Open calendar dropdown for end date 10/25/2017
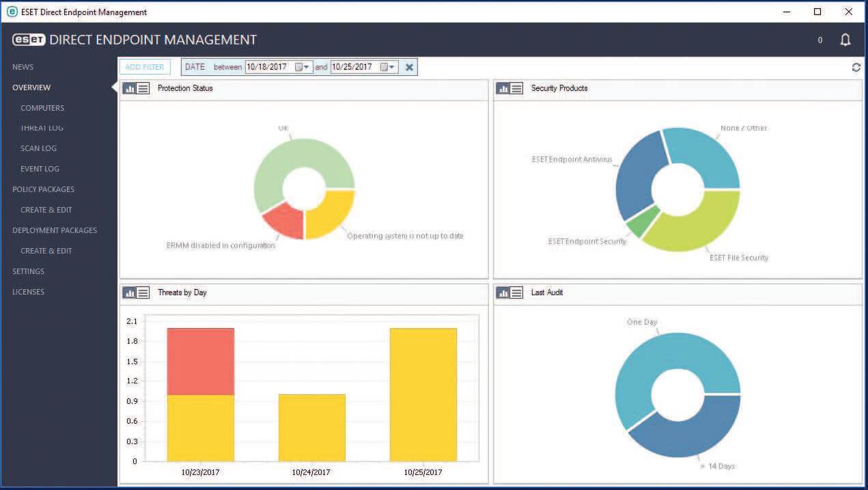Screen dimensions: 868x490 (388, 67)
